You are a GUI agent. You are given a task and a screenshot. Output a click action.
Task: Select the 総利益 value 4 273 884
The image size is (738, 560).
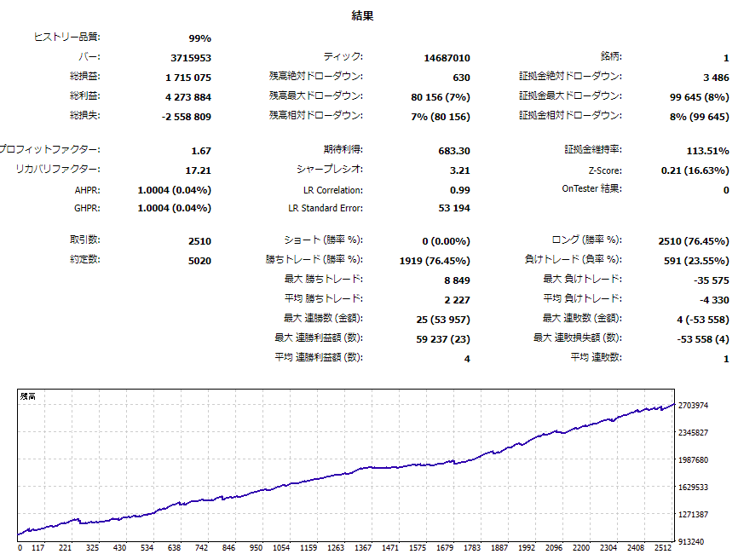pos(187,97)
